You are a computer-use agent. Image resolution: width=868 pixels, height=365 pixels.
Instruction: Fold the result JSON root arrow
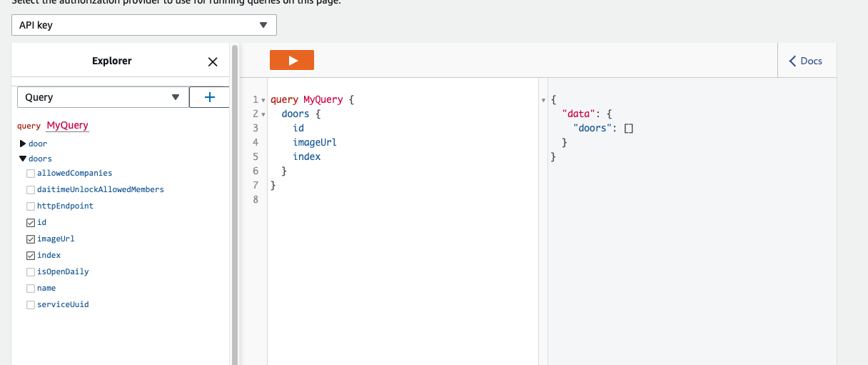click(x=544, y=100)
